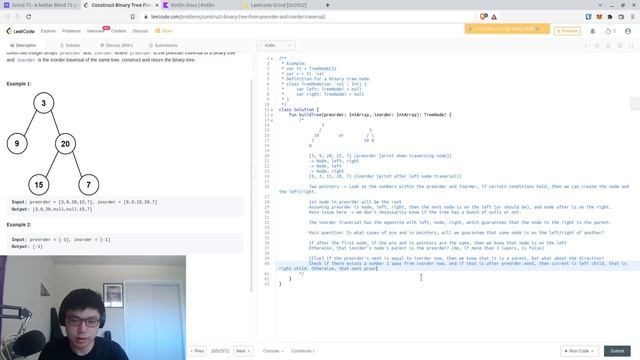Open the Brave Shields lion icon
The height and width of the screenshot is (360, 640).
(484, 17)
